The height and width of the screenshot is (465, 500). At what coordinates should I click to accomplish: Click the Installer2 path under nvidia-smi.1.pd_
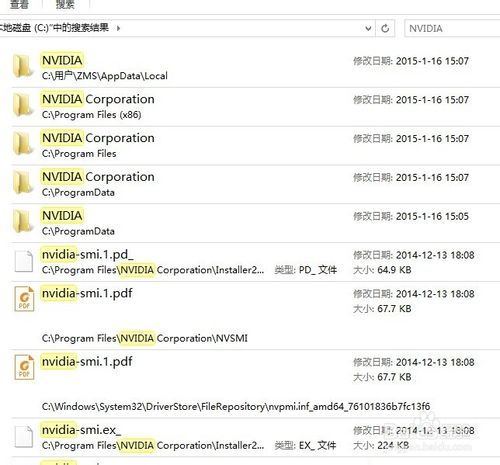pos(153,270)
